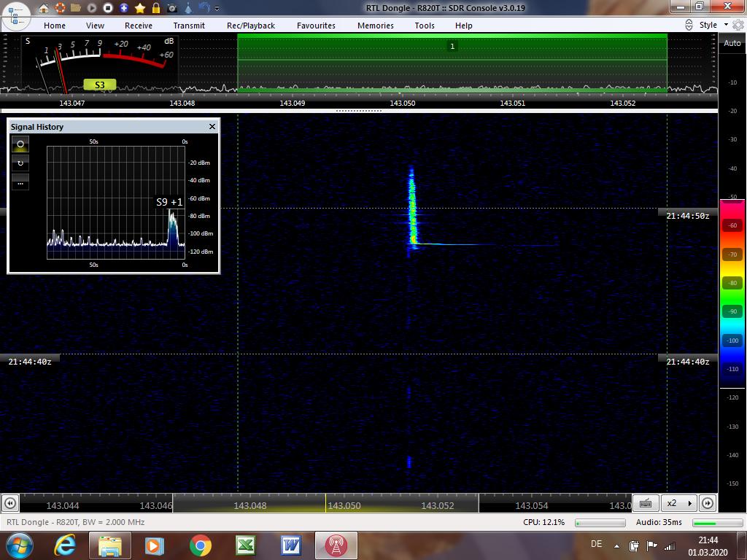Click the highlighted span in frequency navigator
This screenshot has height=560, width=747.
pyautogui.click(x=325, y=503)
